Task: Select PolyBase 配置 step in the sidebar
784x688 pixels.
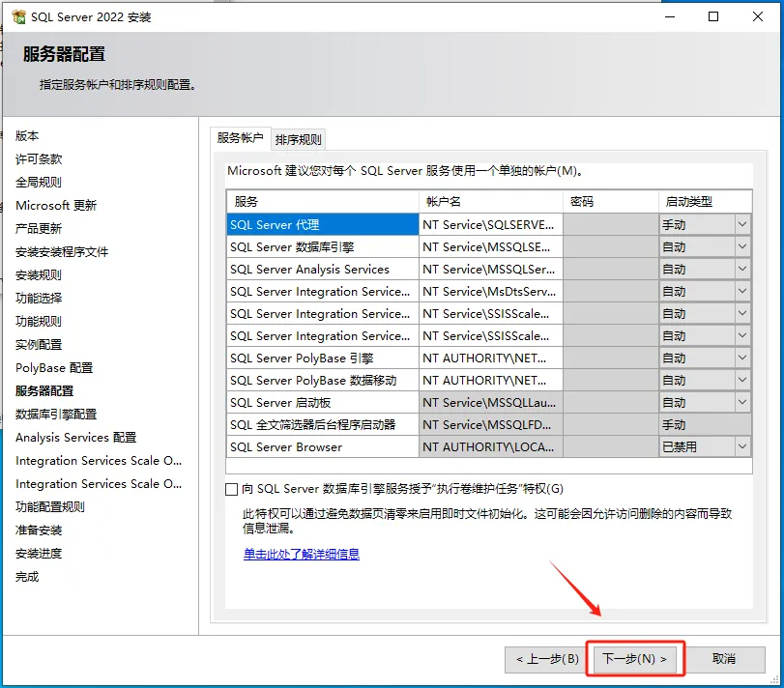Action: coord(54,368)
